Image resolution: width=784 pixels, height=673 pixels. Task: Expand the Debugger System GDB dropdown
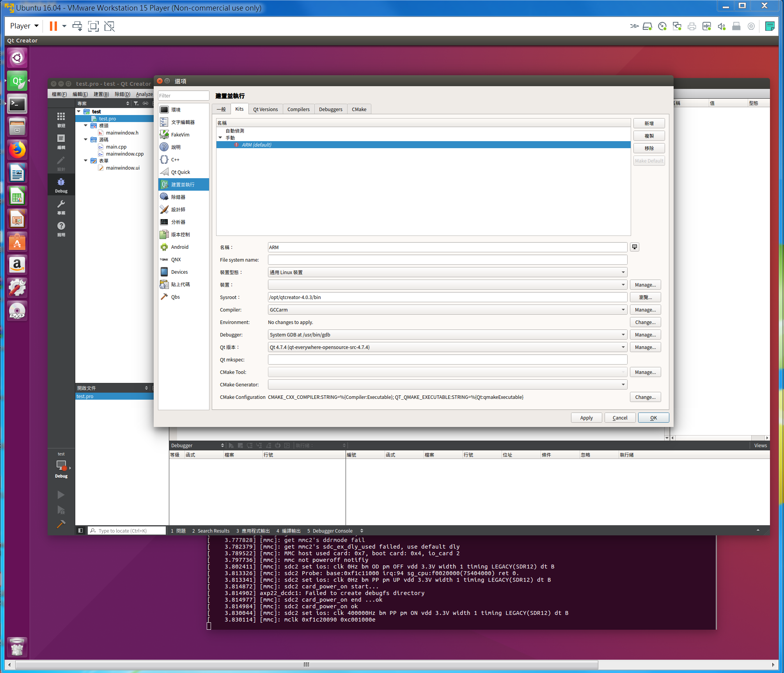[x=447, y=335]
